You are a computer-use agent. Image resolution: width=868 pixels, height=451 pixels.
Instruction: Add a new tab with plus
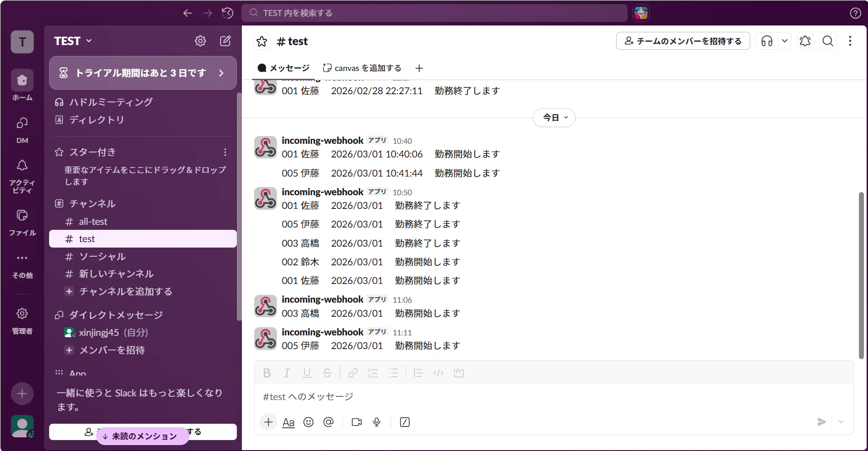(419, 68)
